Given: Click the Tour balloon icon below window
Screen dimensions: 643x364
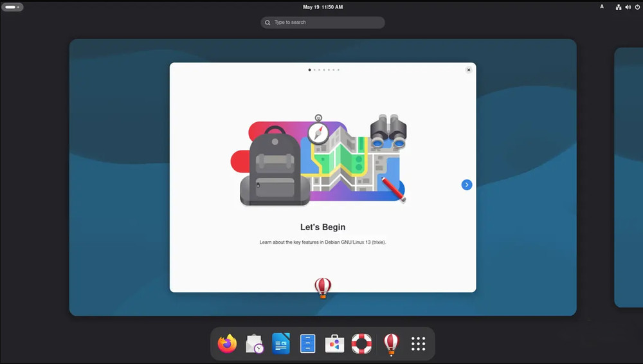Looking at the screenshot, I should point(323,287).
